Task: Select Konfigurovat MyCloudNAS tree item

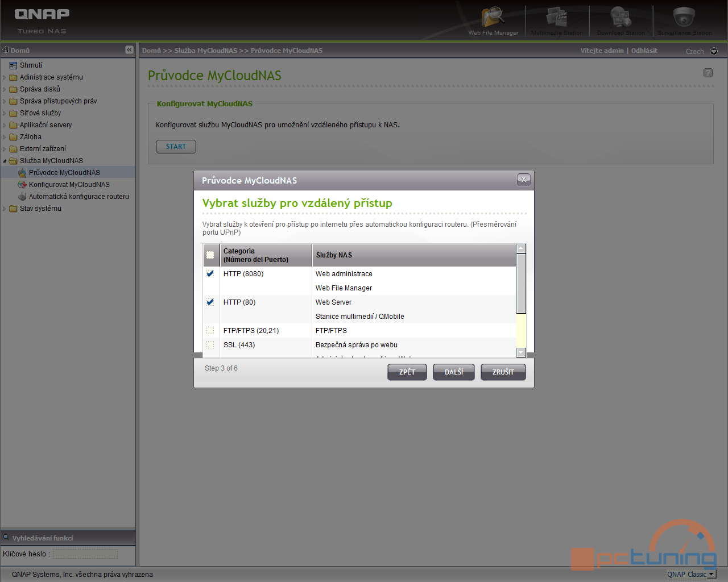Action: pos(69,185)
